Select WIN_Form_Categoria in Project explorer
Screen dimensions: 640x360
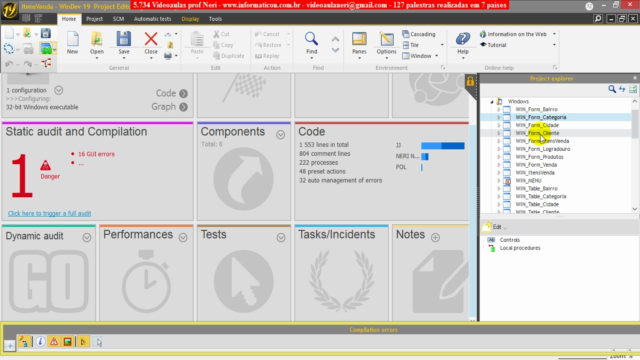tap(540, 117)
